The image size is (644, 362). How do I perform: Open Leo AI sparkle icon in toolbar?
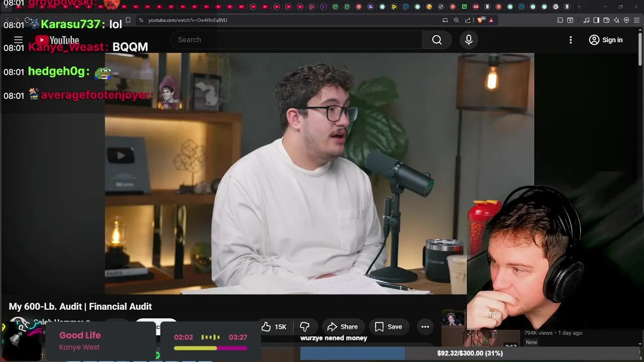coord(616,20)
